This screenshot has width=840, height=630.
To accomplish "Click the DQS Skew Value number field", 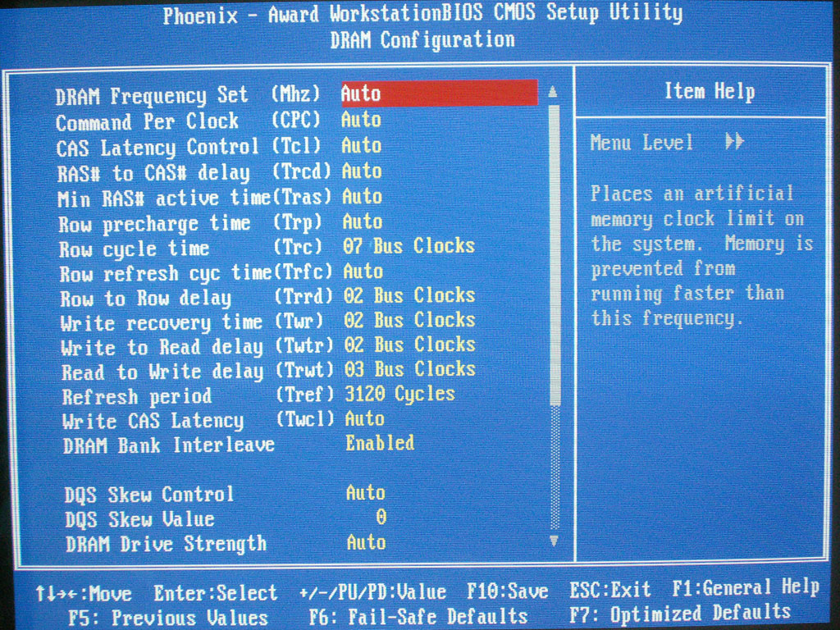I will point(381,518).
